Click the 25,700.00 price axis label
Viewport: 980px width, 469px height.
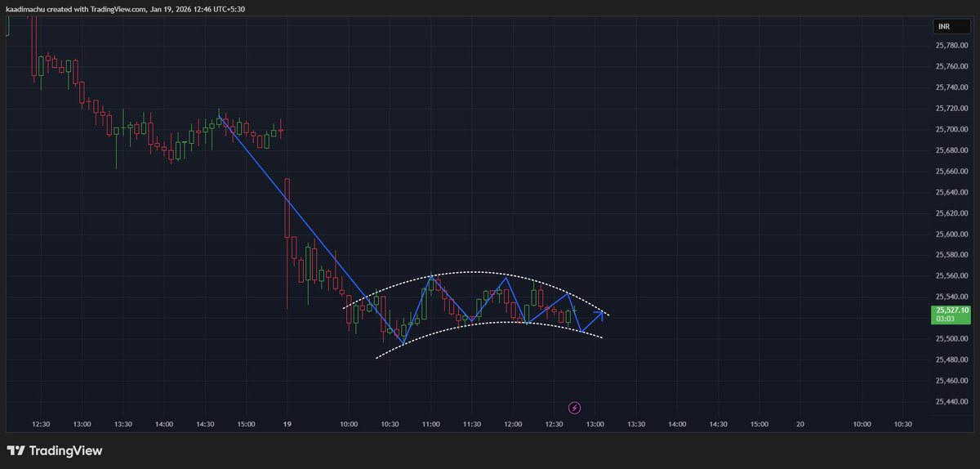pos(951,129)
